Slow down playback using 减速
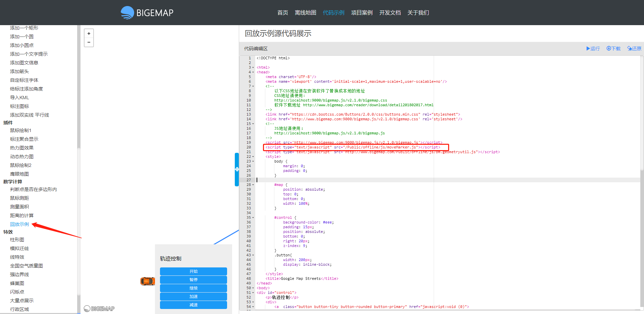 click(x=193, y=305)
